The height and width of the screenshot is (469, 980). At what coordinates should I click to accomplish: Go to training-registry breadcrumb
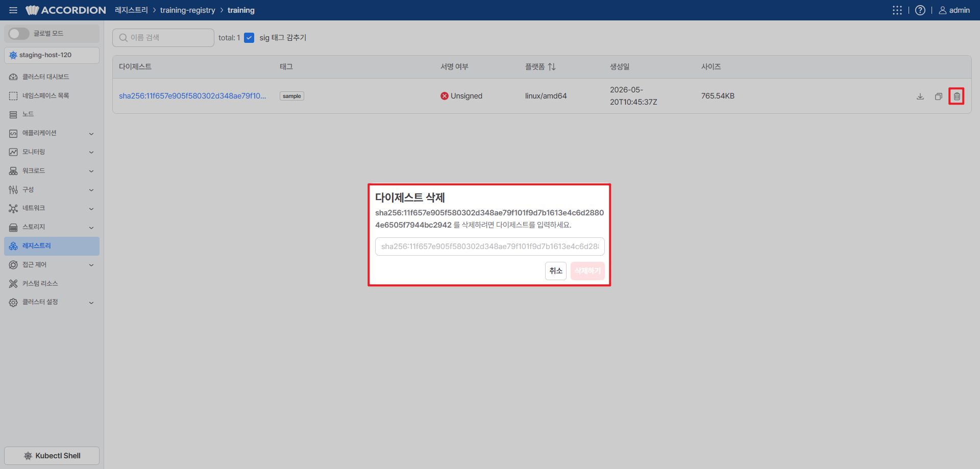188,10
